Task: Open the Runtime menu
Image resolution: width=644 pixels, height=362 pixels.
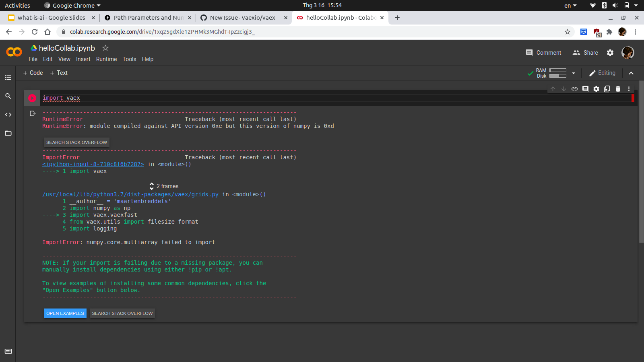Action: tap(106, 59)
